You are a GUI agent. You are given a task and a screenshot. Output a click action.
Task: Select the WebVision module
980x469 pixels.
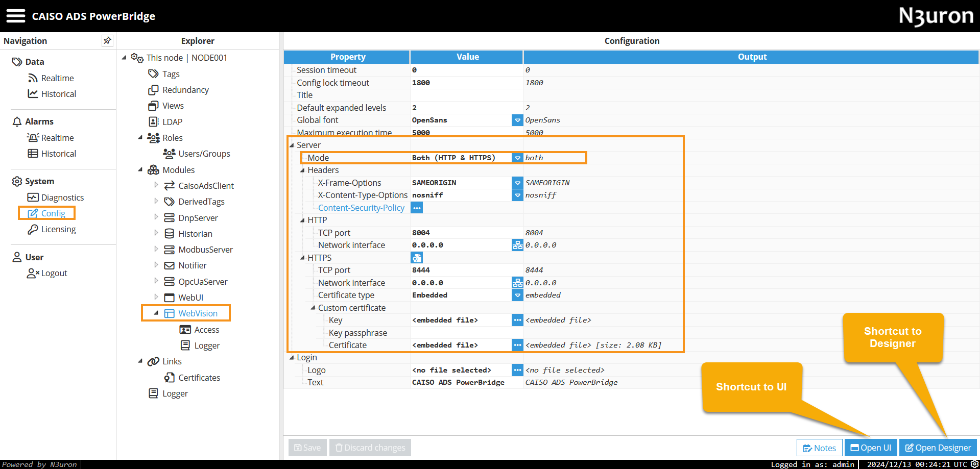coord(191,313)
